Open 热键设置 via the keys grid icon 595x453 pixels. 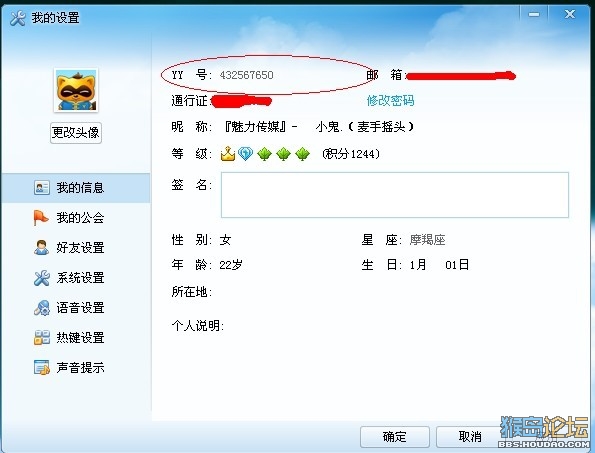(41, 337)
